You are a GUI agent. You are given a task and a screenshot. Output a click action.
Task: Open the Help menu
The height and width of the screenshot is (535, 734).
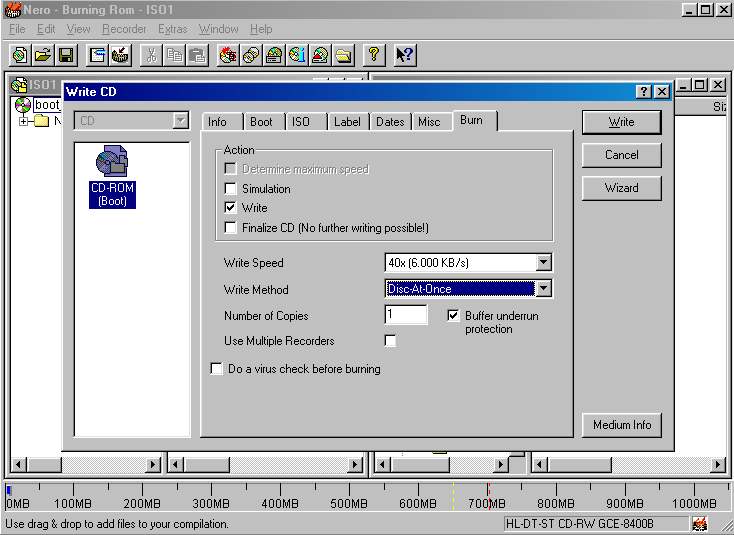tap(261, 29)
